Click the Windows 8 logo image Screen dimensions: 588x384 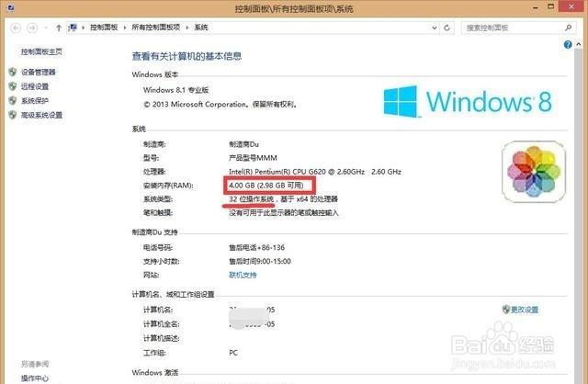point(468,102)
